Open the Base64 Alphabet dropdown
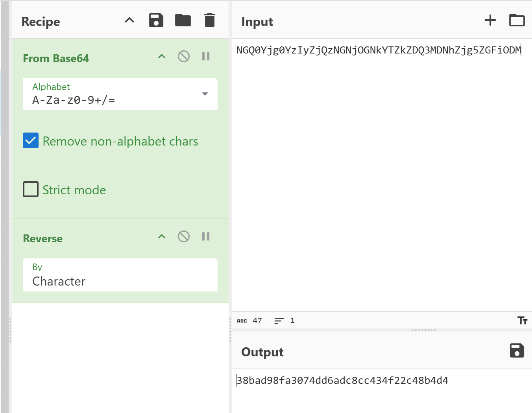 (120, 94)
